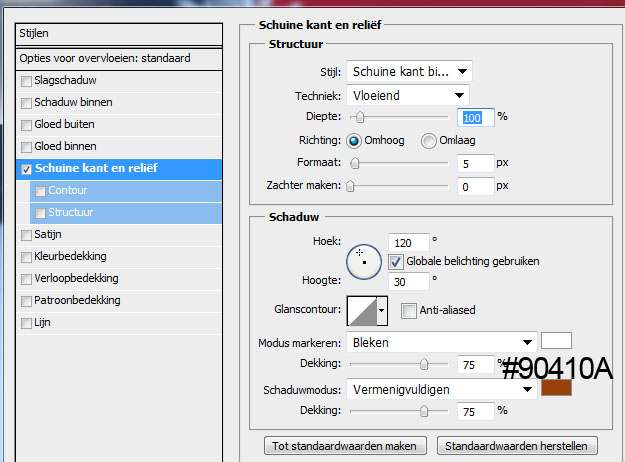Screen dimensions: 625x462
Task: Click the Diepte percentage field
Action: tap(476, 118)
